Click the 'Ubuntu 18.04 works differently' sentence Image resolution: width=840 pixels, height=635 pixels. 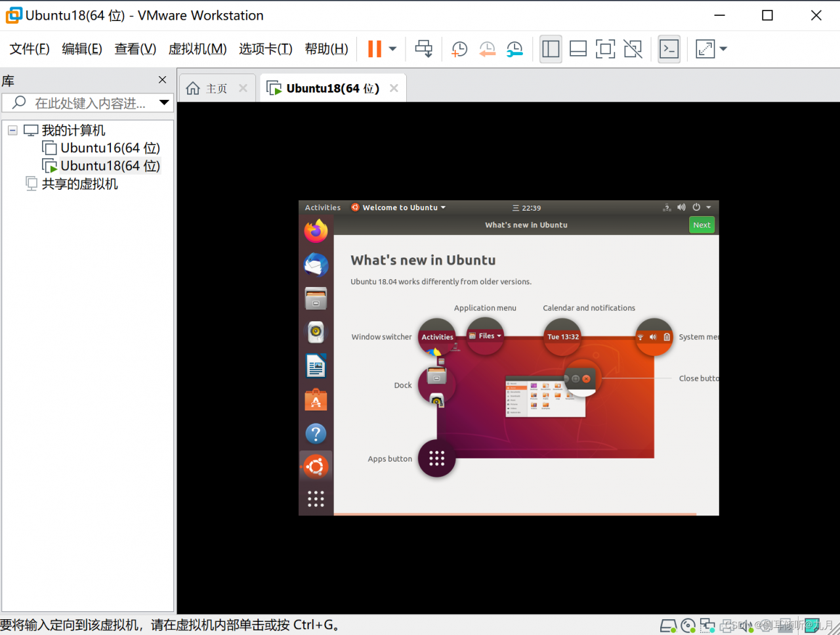(x=441, y=282)
